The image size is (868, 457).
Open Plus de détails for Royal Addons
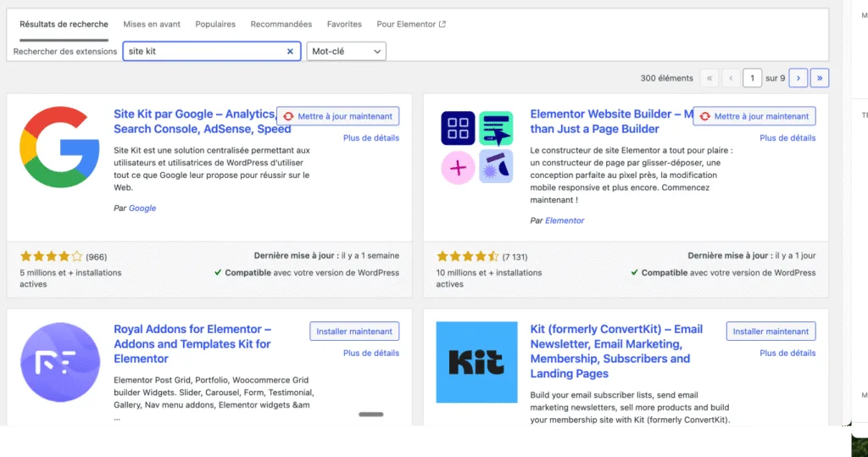pyautogui.click(x=371, y=353)
